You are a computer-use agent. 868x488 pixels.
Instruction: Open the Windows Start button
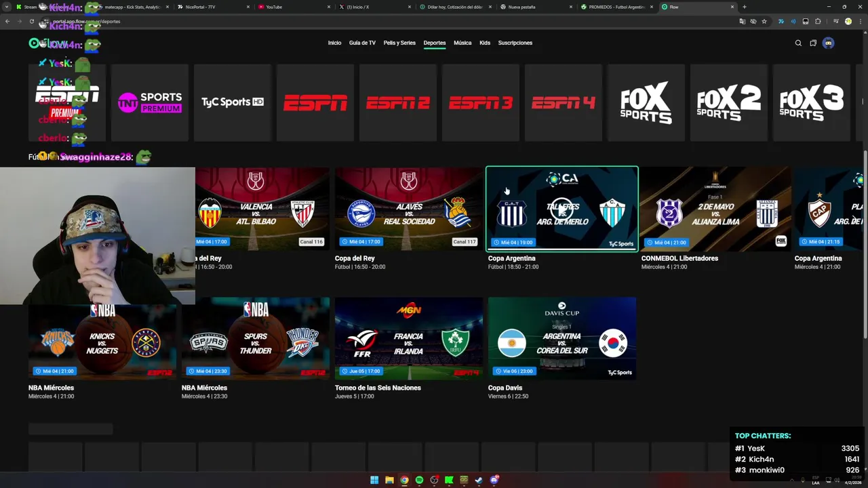pyautogui.click(x=374, y=480)
